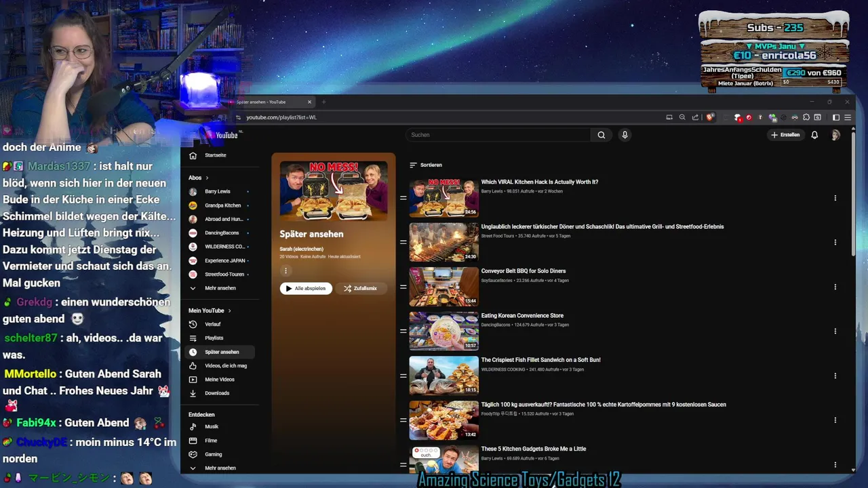This screenshot has height=488, width=868.
Task: Open options for Täglich 100 kg video
Action: pos(835,420)
